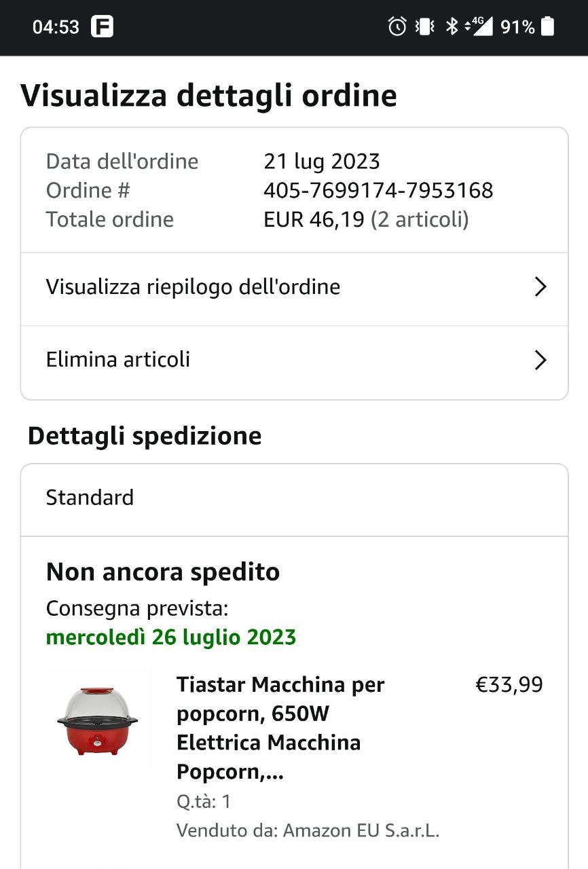588x869 pixels.
Task: Tap the Bluetooth status icon
Action: 451,26
